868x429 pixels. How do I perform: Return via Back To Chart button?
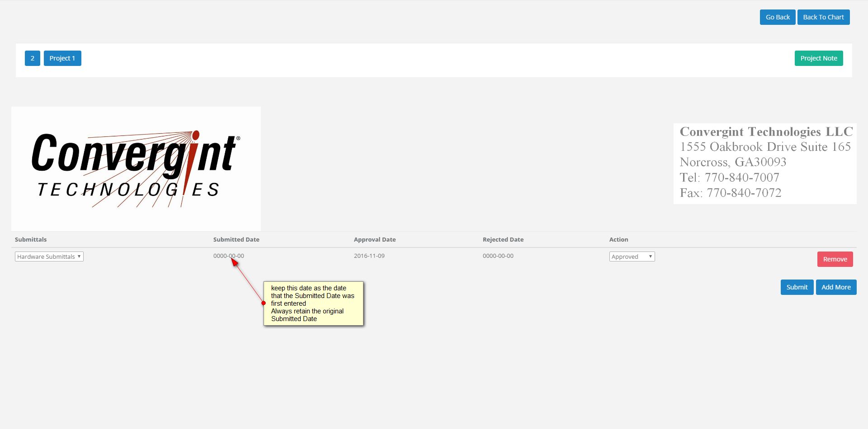824,17
